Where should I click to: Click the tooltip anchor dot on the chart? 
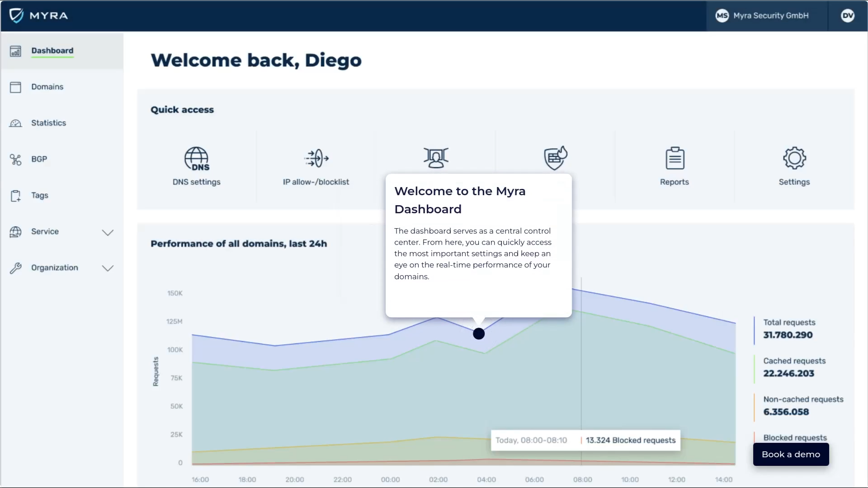pyautogui.click(x=479, y=333)
